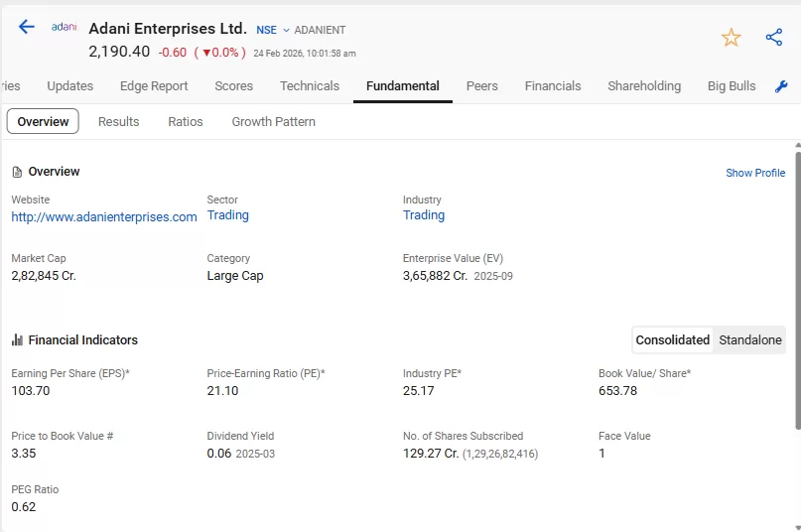Click the Adani company logo
Image resolution: width=801 pixels, height=532 pixels.
coord(64,27)
